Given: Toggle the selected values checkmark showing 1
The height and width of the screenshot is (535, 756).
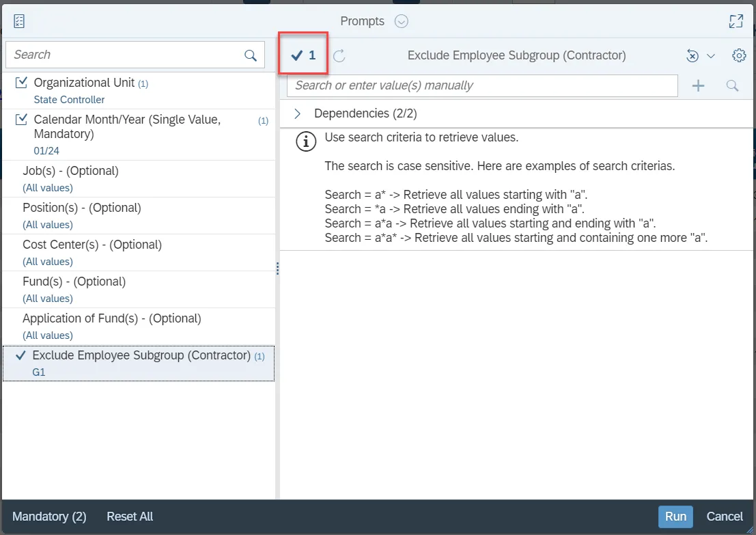Looking at the screenshot, I should pos(303,55).
